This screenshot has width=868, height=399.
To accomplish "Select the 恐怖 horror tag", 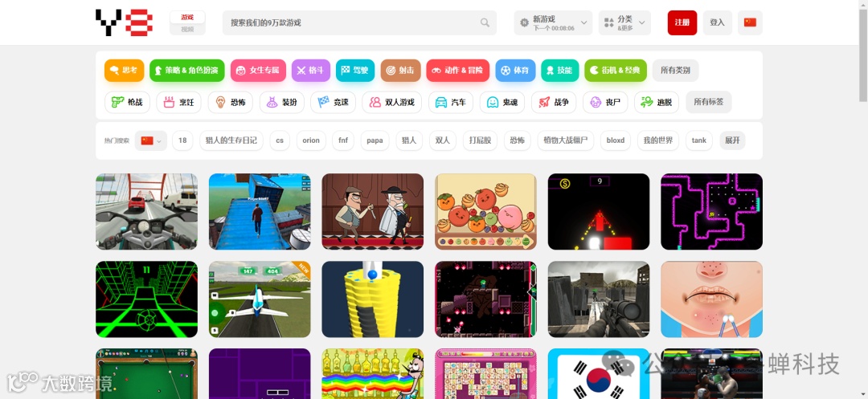I will 231,102.
